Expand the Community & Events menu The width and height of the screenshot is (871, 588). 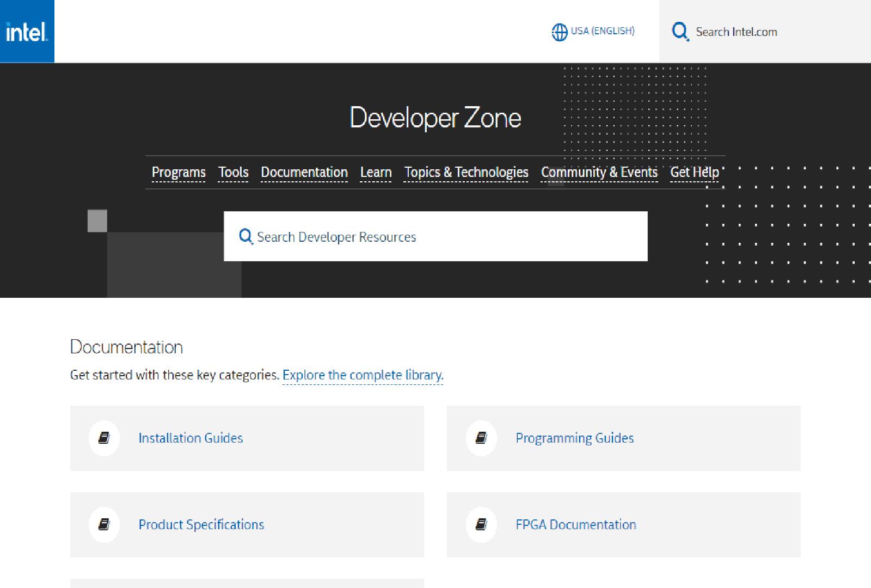click(x=599, y=173)
